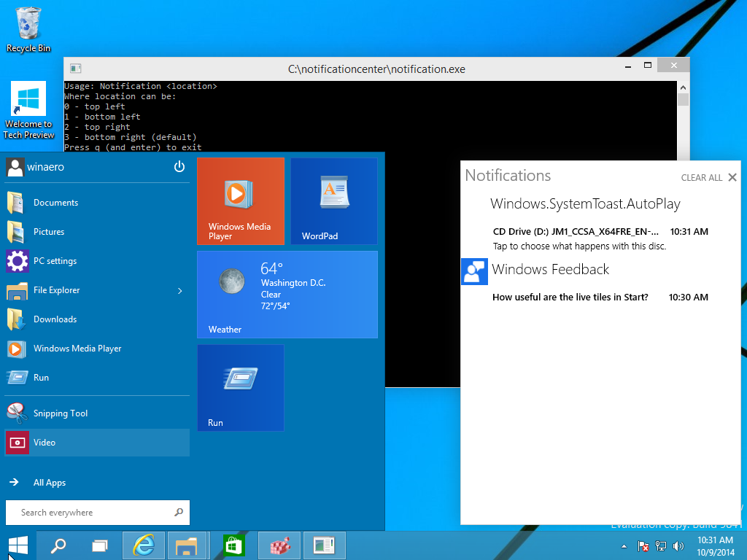This screenshot has height=560, width=747.
Task: Clear all notifications
Action: (x=700, y=176)
